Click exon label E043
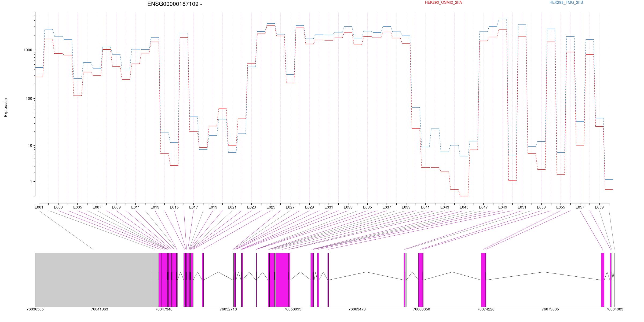This screenshot has height=322, width=644. pyautogui.click(x=445, y=207)
